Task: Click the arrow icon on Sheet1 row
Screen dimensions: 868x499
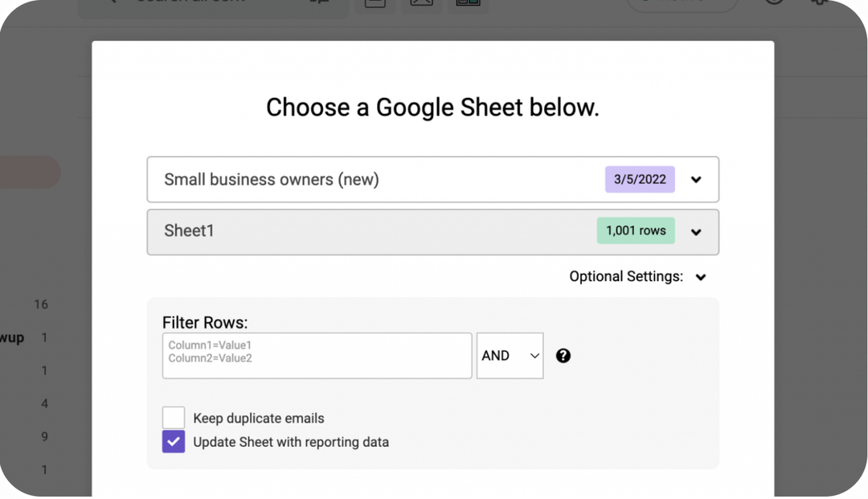Action: click(x=696, y=232)
